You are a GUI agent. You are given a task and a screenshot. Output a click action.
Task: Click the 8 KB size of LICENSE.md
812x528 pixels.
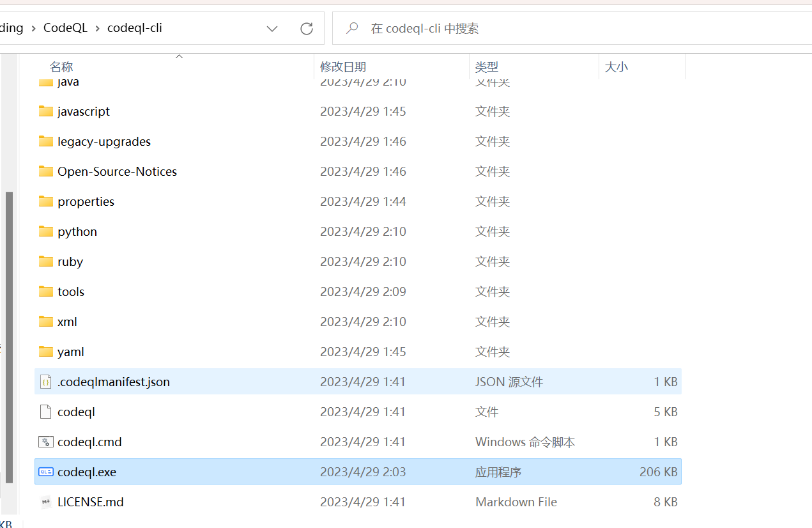(666, 502)
